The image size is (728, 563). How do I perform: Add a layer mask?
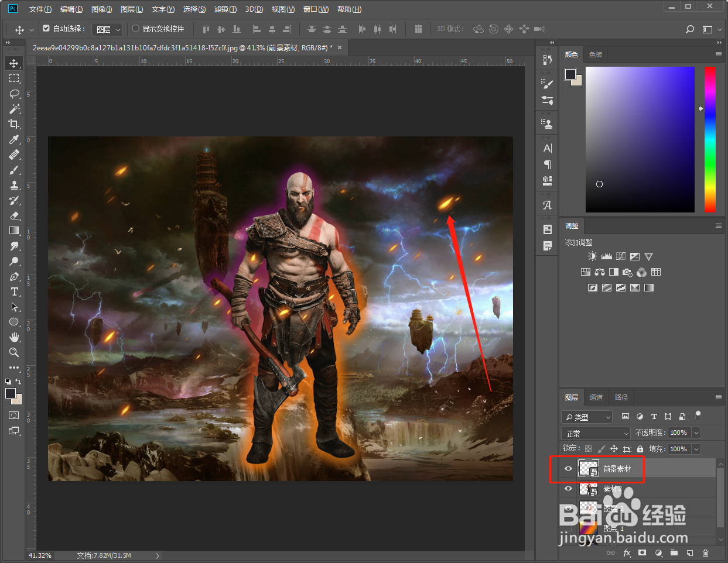pos(642,552)
